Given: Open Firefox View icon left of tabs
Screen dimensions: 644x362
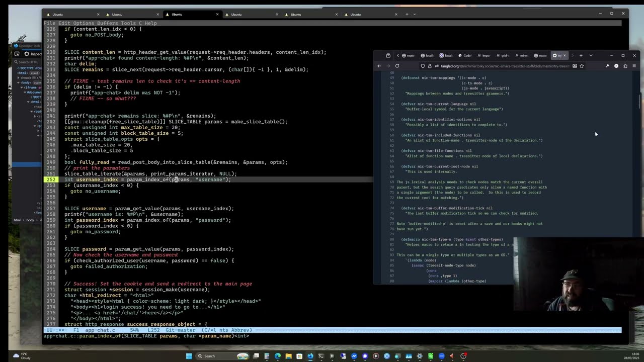Looking at the screenshot, I should point(388,55).
